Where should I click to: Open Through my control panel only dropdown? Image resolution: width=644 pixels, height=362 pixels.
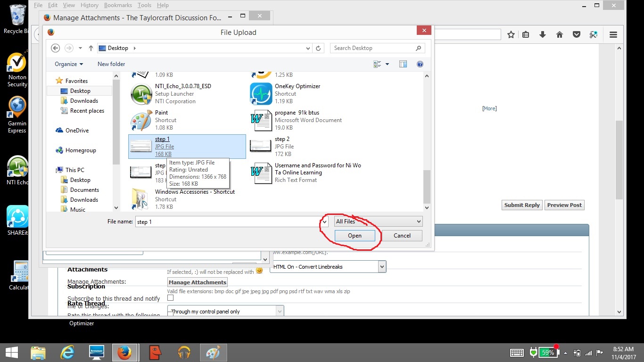226,312
